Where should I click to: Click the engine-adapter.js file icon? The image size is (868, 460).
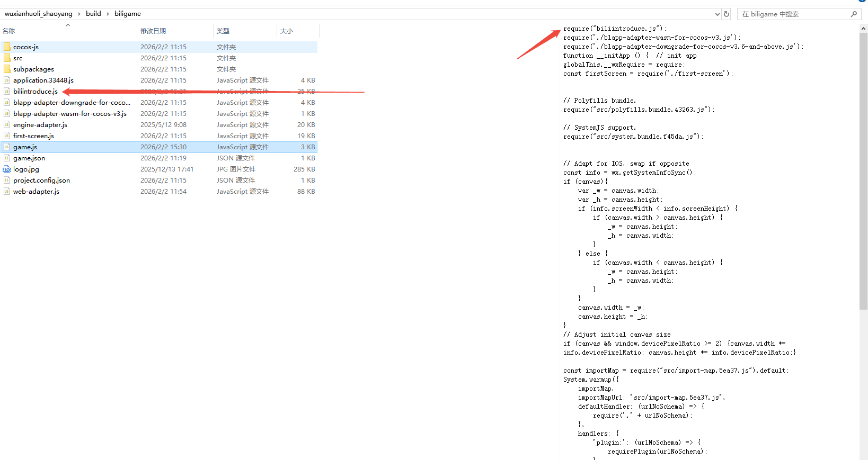coord(7,125)
